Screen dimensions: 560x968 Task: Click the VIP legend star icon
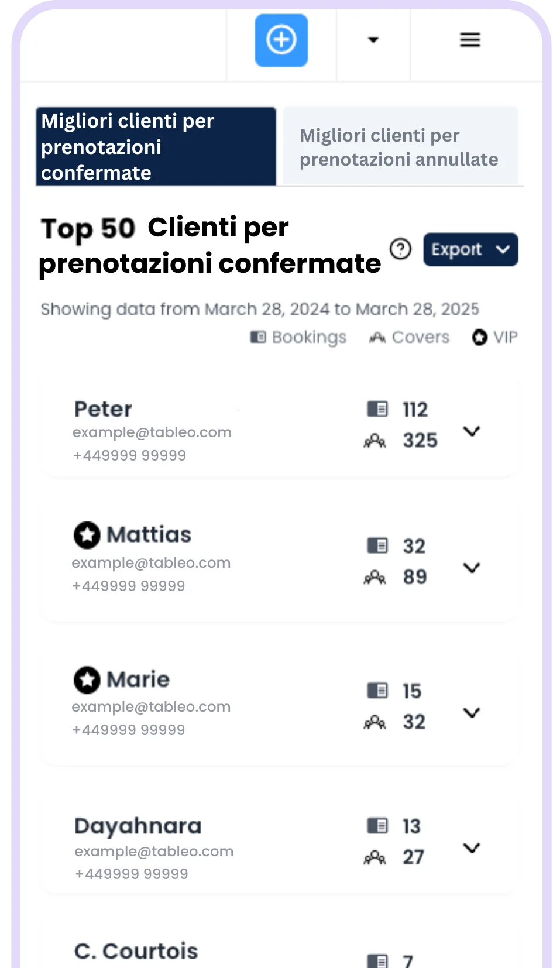click(x=480, y=337)
